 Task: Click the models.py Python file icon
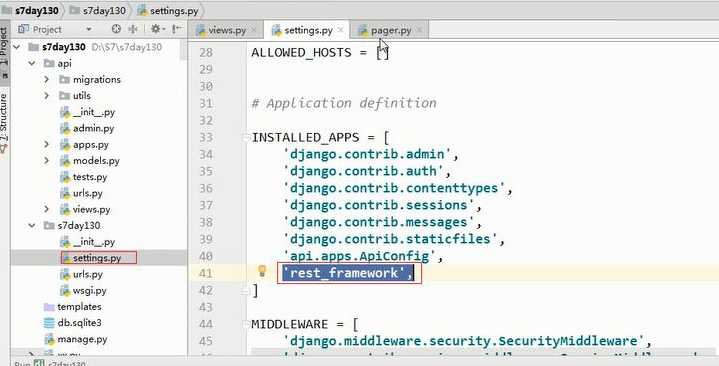[x=65, y=161]
